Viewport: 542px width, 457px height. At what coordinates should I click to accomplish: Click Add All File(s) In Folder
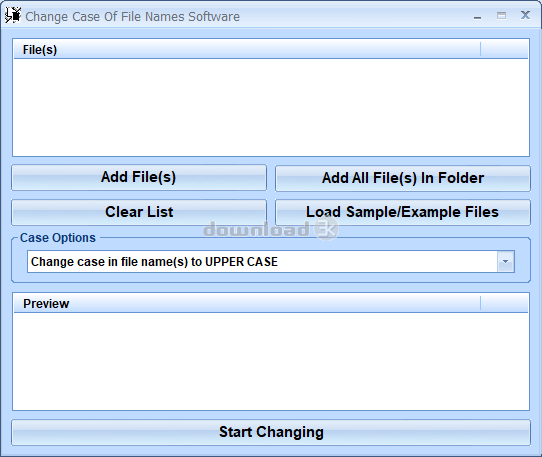click(403, 178)
